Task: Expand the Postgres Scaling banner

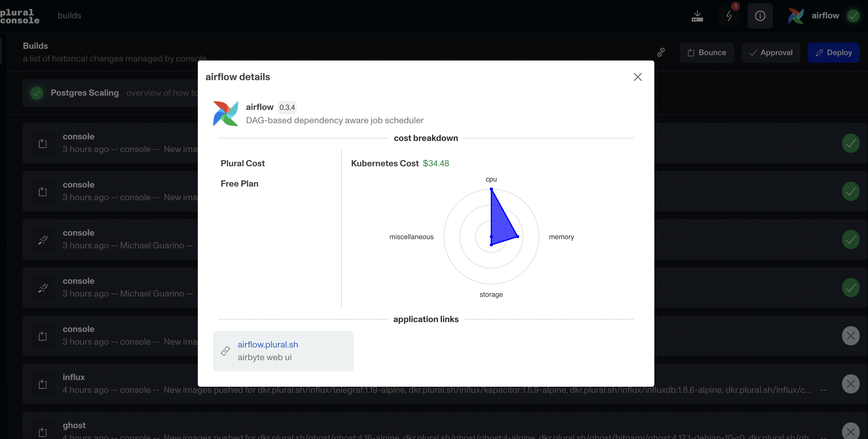Action: pos(85,92)
